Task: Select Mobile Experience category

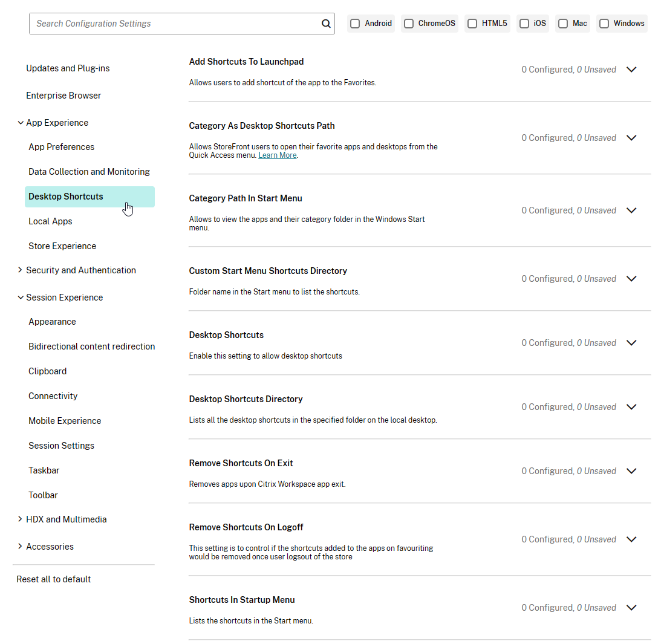Action: pyautogui.click(x=65, y=421)
